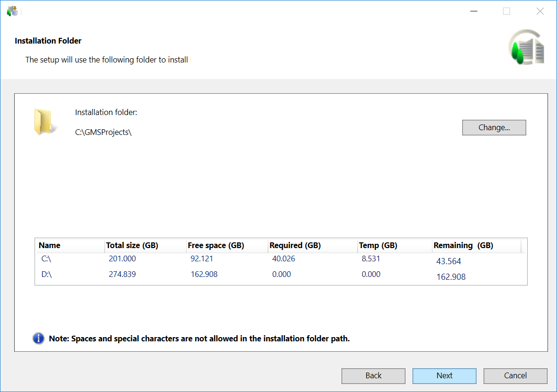This screenshot has width=557, height=392.
Task: Select the C:\ drive row
Action: point(46,259)
